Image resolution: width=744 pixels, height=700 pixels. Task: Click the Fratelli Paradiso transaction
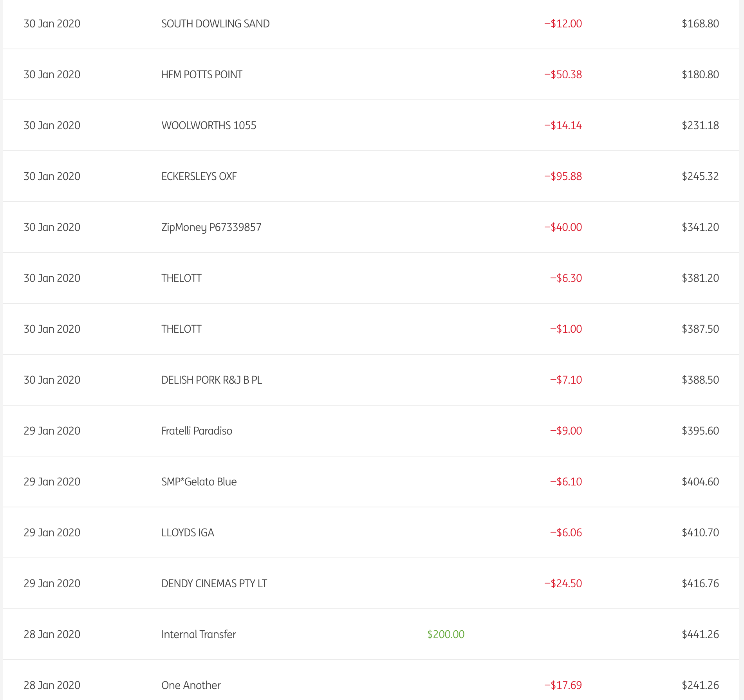(x=197, y=431)
